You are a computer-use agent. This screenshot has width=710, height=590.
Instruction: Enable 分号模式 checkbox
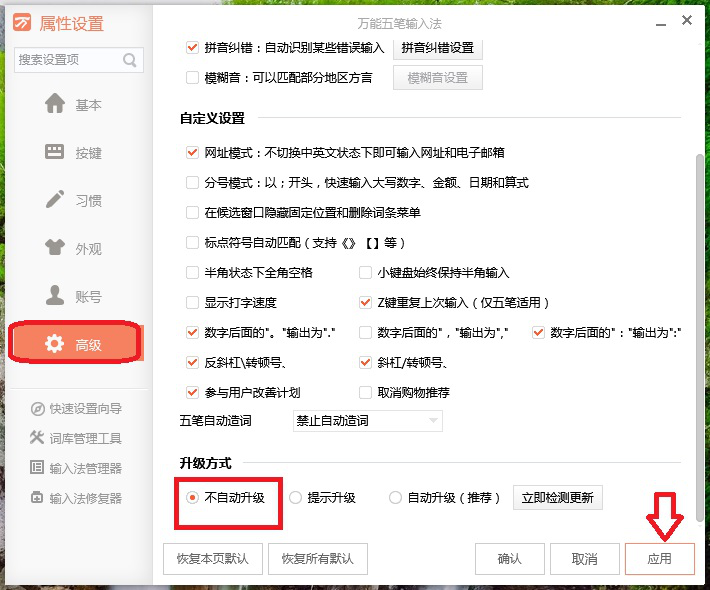tap(192, 182)
